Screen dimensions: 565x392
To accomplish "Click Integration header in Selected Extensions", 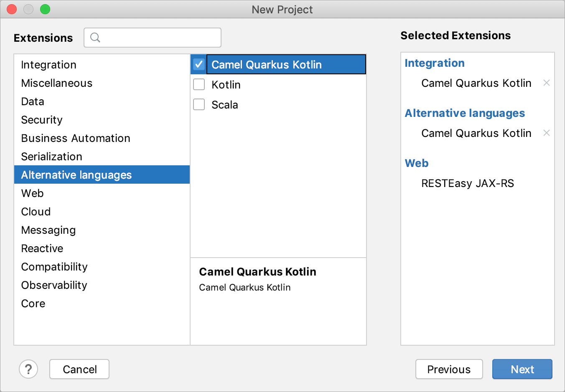I will [435, 63].
